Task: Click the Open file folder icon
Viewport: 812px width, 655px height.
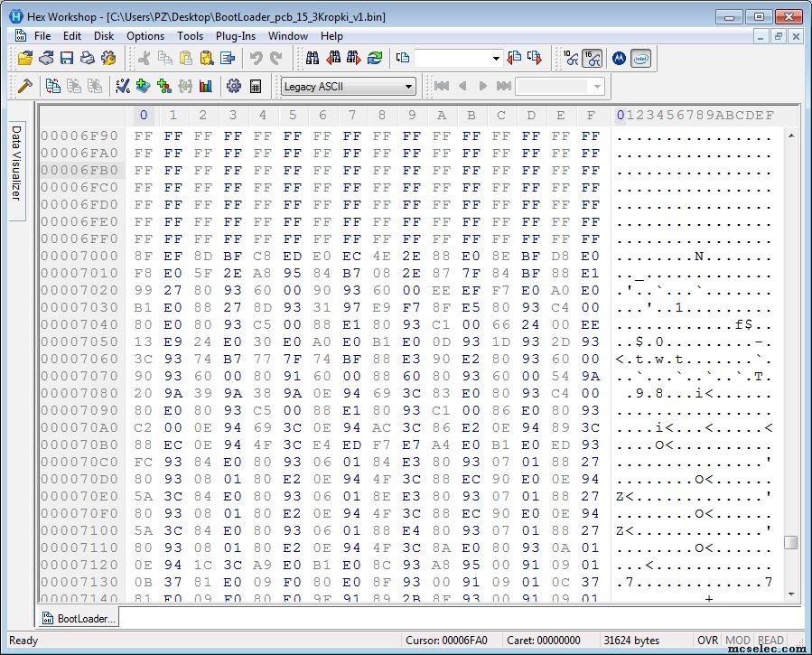Action: [25, 58]
